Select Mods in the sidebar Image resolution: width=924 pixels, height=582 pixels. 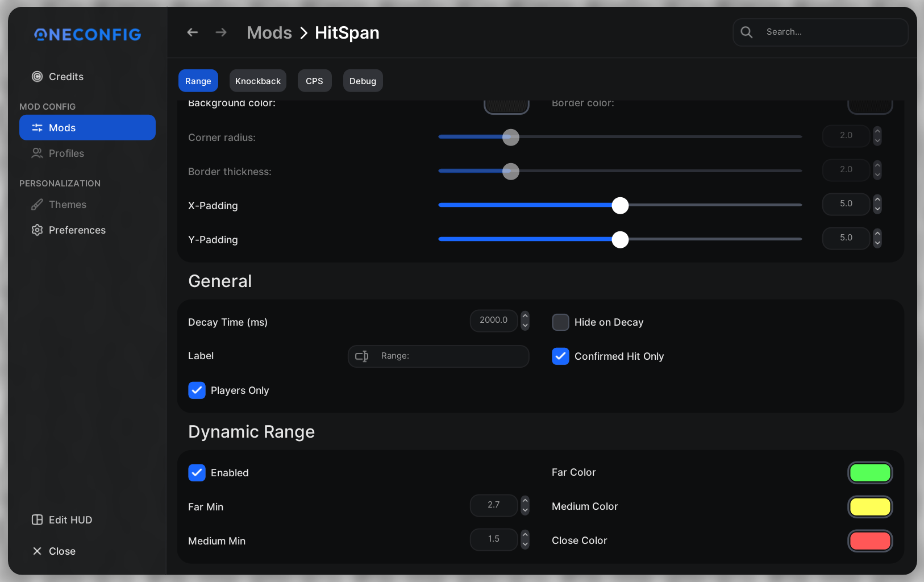coord(88,127)
